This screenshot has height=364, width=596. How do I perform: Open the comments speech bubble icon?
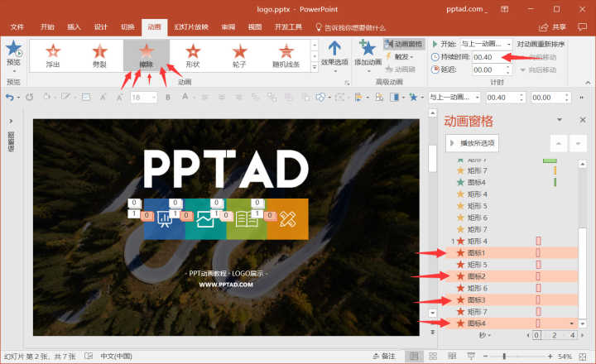pyautogui.click(x=582, y=27)
